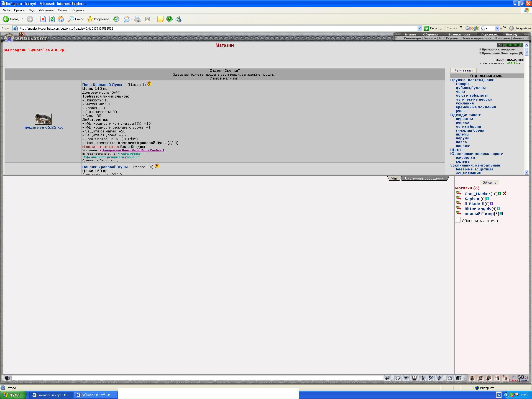Click the info icon next to Cool_Hacker

[500, 194]
